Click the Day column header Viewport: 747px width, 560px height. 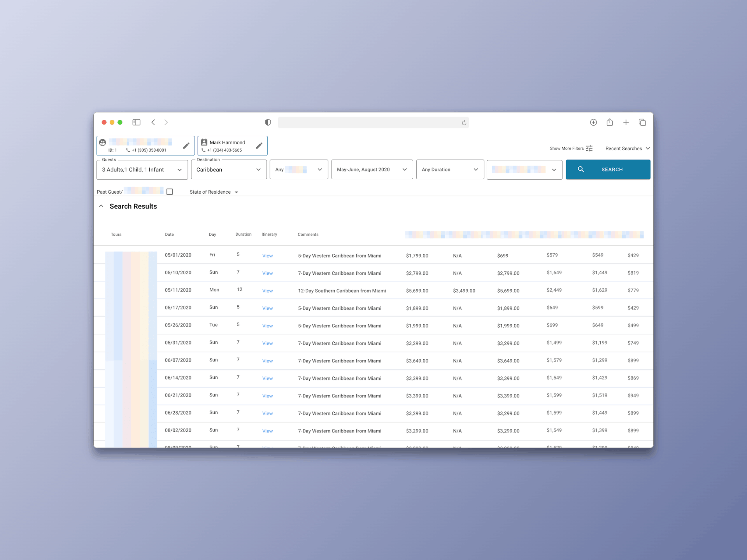(x=212, y=234)
